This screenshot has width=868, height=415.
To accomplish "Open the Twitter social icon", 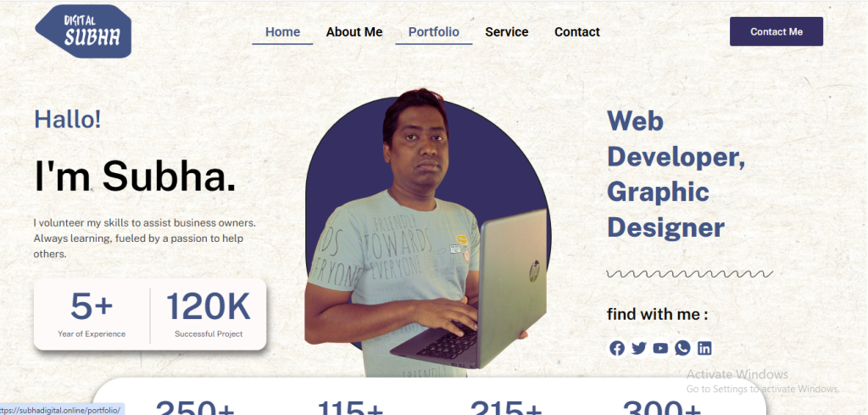I will tap(639, 348).
